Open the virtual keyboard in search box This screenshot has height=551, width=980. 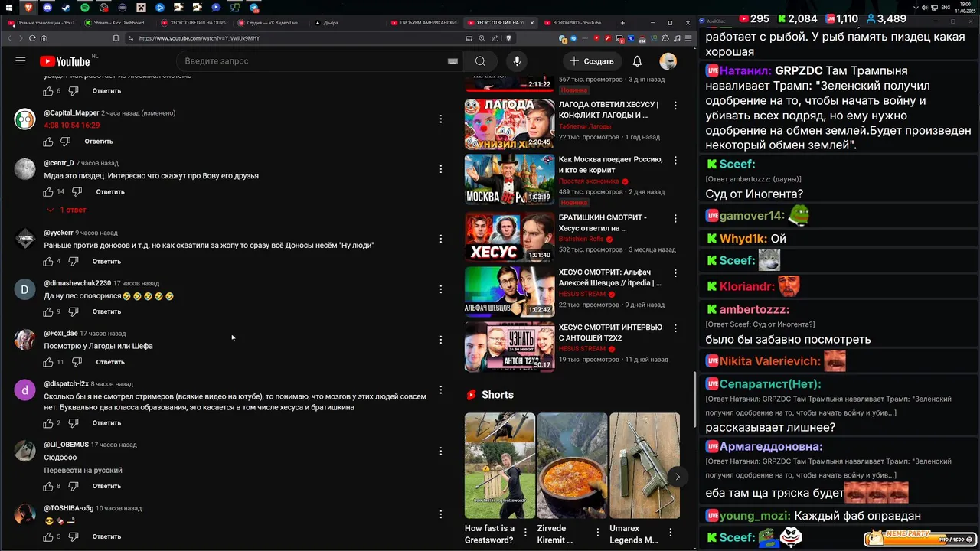tap(452, 61)
